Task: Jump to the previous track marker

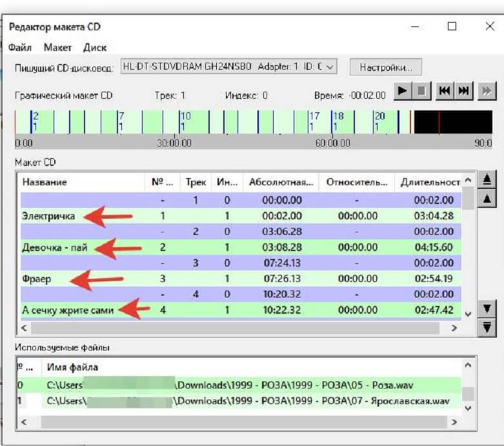Action: click(445, 91)
